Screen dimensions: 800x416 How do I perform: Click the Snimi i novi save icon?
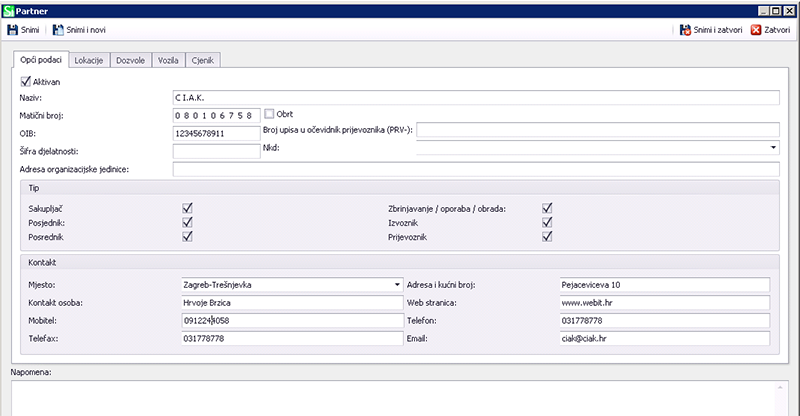[58, 30]
